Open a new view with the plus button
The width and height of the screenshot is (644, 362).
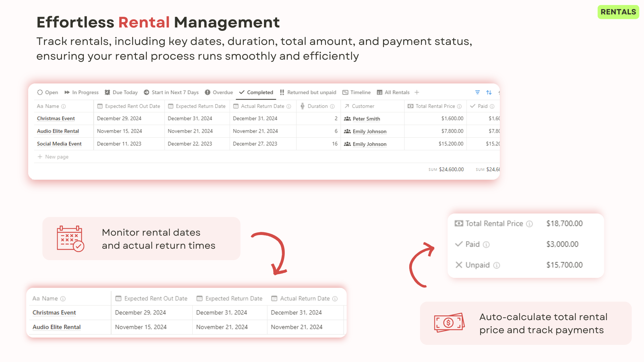pyautogui.click(x=417, y=92)
